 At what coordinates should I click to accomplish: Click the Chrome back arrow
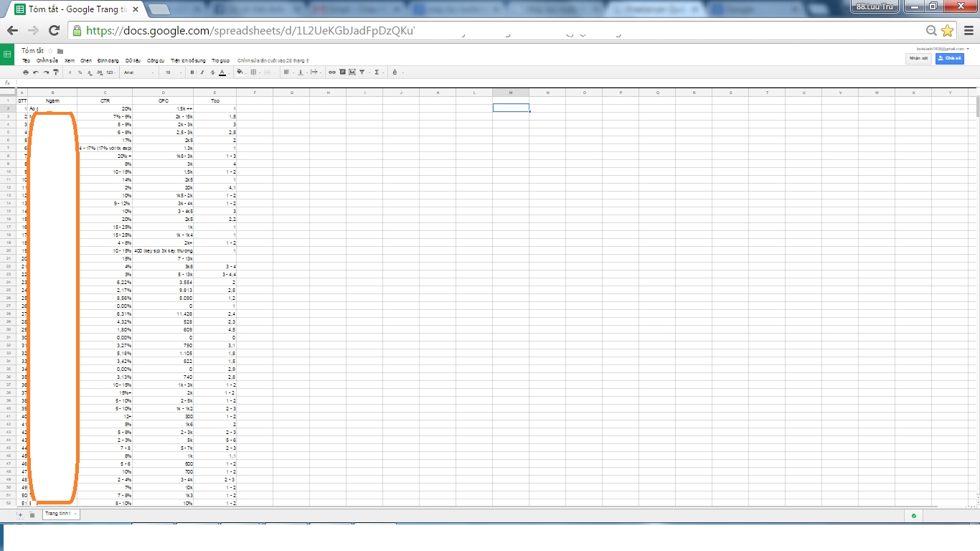[11, 30]
